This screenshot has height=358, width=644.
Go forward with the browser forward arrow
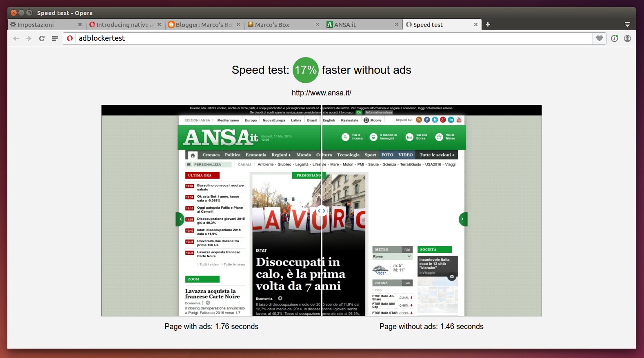[29, 38]
